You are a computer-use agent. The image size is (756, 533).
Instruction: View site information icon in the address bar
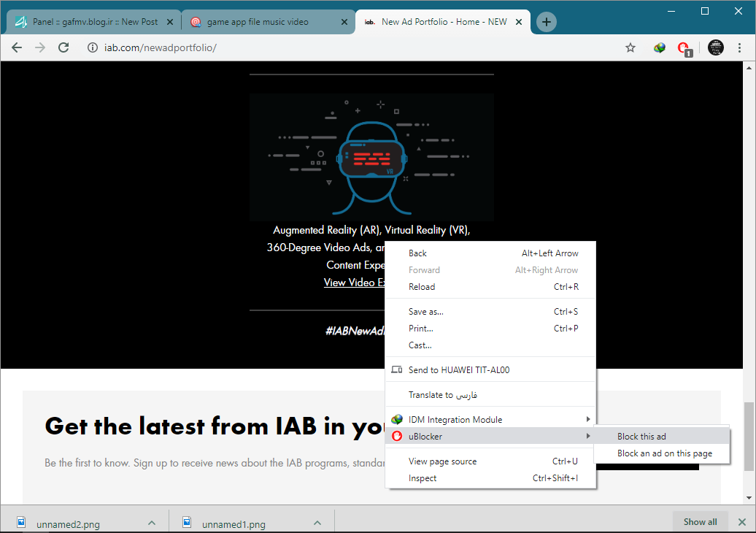(92, 47)
